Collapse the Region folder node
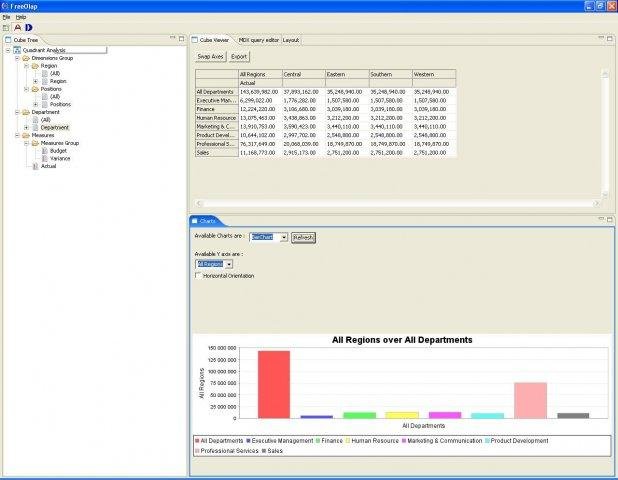Viewport: 618px width, 480px height. tap(26, 66)
